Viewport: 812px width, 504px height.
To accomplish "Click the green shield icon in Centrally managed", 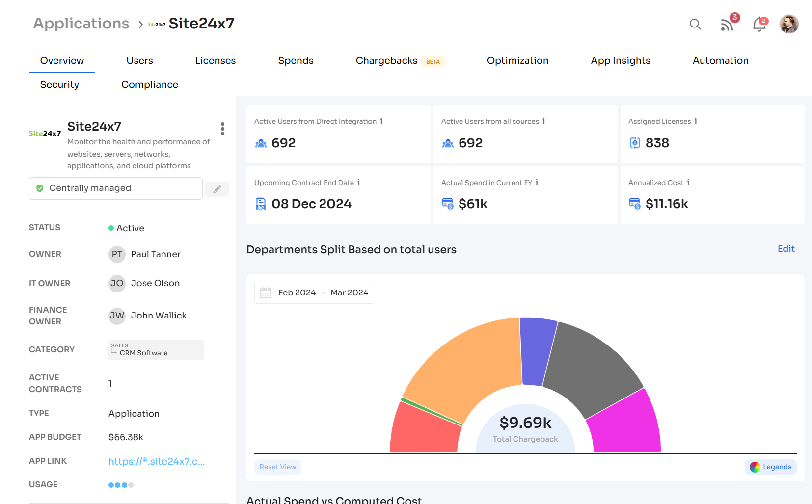I will click(40, 188).
